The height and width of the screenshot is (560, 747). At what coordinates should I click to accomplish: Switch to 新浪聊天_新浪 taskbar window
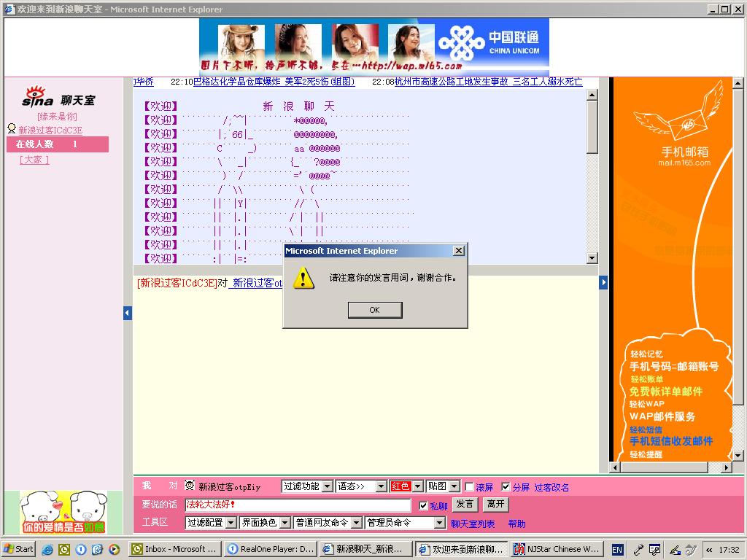coord(365,549)
